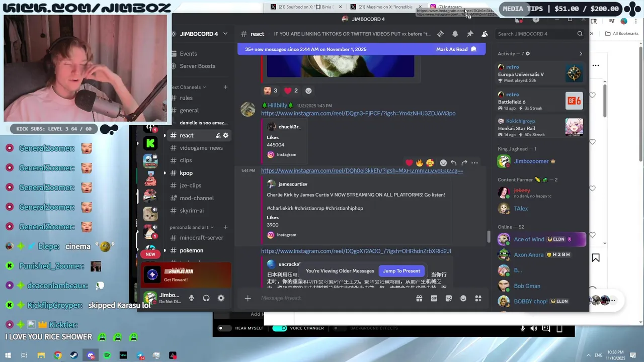Click the Discord chat scrollbar thumb

[489, 236]
